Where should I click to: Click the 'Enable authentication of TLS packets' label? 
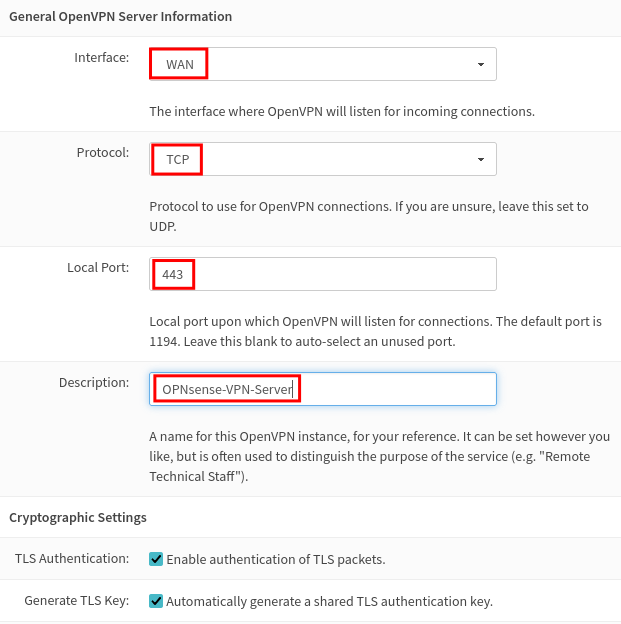276,559
